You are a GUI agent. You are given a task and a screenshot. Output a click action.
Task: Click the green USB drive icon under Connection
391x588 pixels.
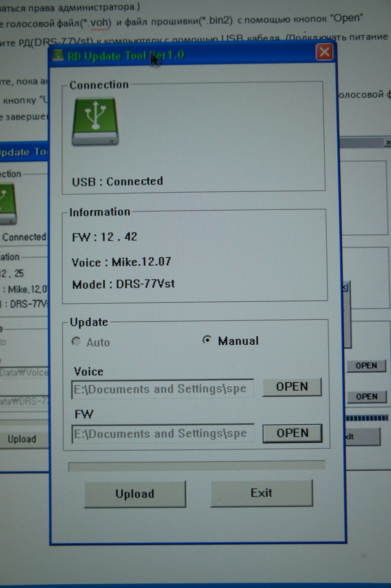[x=95, y=121]
